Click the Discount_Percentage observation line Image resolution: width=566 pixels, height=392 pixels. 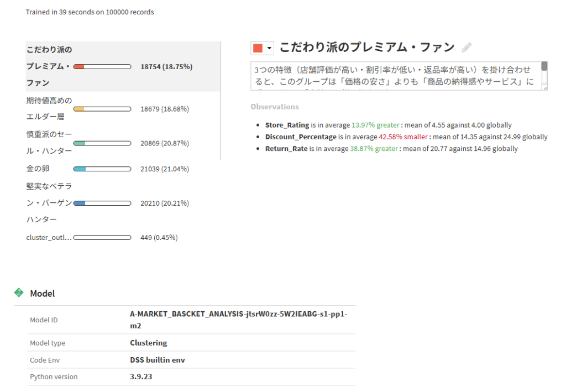pyautogui.click(x=406, y=137)
